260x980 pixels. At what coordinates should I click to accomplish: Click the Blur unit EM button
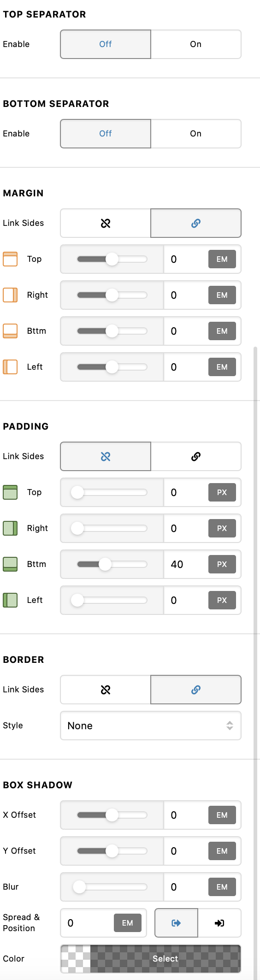(222, 887)
